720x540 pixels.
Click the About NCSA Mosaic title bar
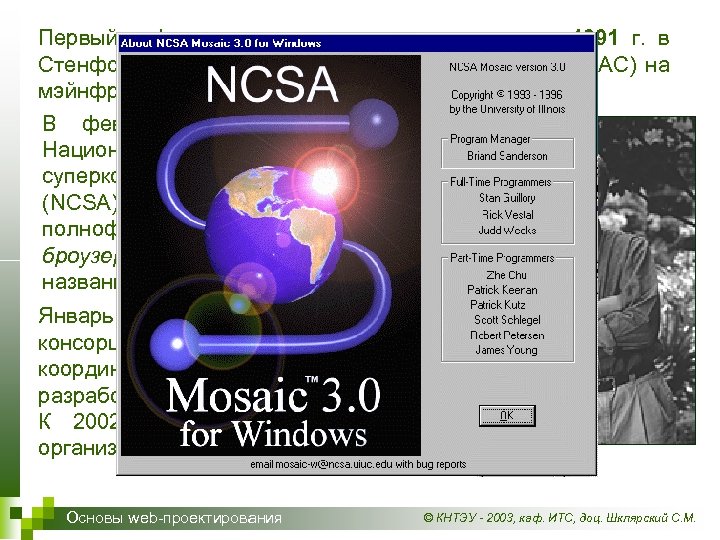click(356, 43)
